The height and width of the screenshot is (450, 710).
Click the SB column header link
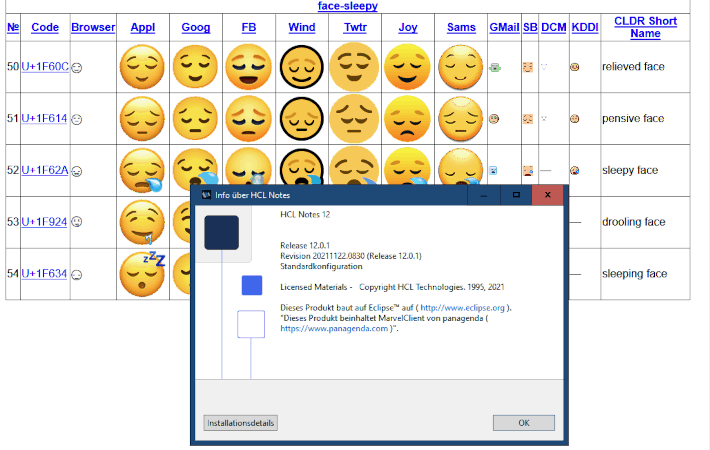[x=530, y=27]
